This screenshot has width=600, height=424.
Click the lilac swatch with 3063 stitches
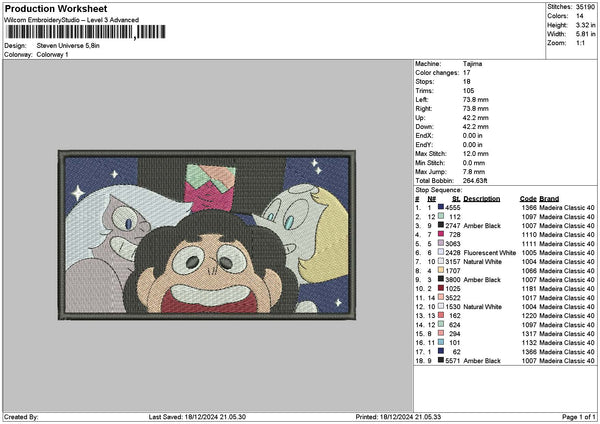tap(441, 243)
